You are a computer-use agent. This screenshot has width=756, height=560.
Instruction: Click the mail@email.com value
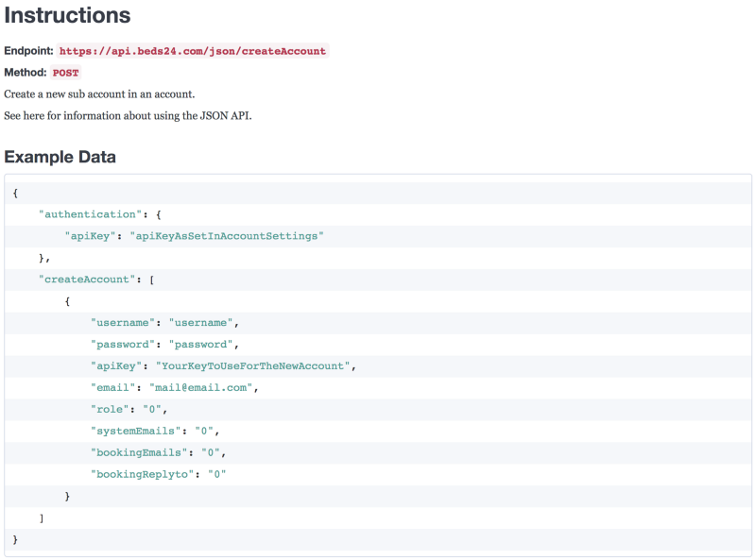click(x=200, y=388)
